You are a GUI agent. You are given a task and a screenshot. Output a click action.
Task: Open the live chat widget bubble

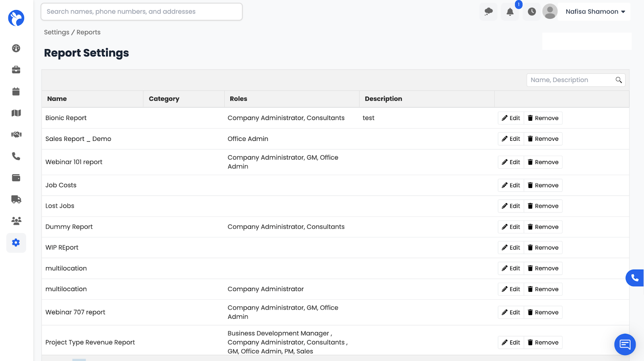tap(625, 344)
